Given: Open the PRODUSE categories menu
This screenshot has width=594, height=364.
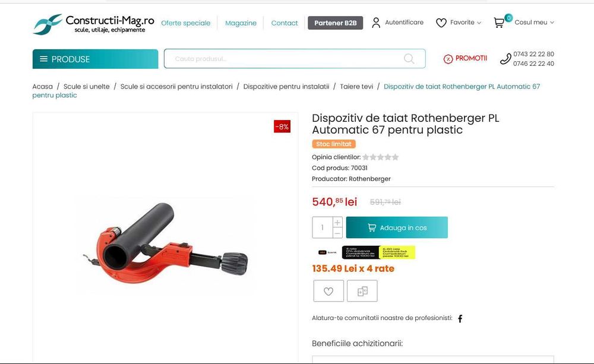Looking at the screenshot, I should pyautogui.click(x=95, y=59).
